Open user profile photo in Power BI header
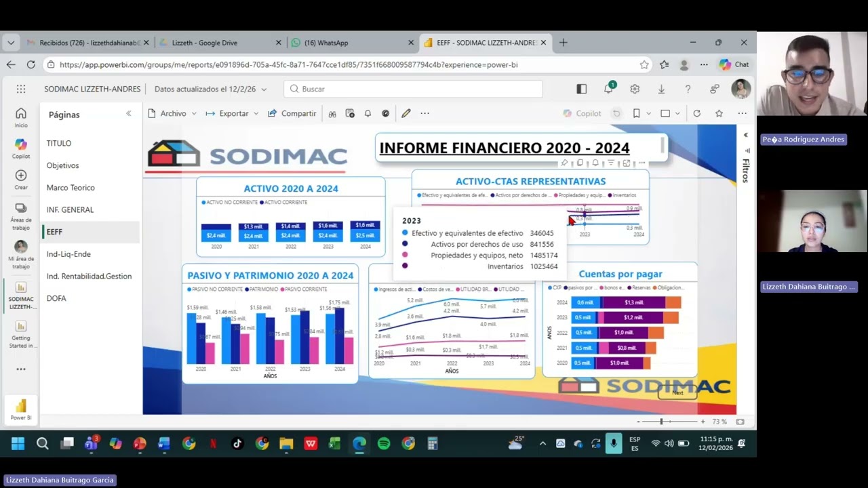 741,89
